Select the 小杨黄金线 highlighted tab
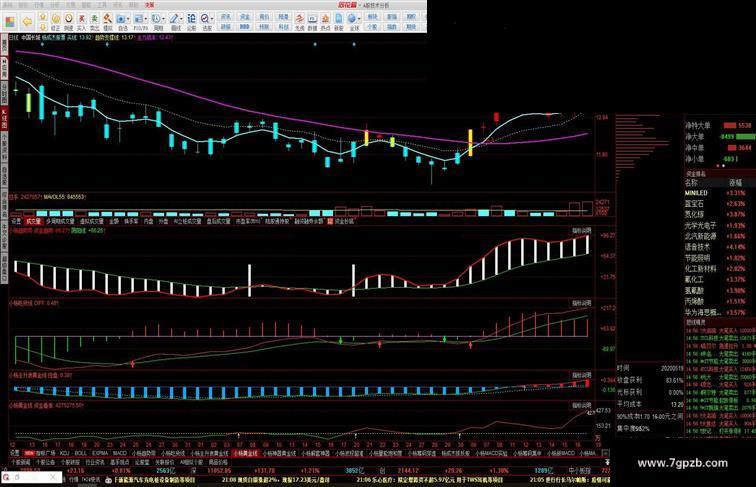 (245, 453)
